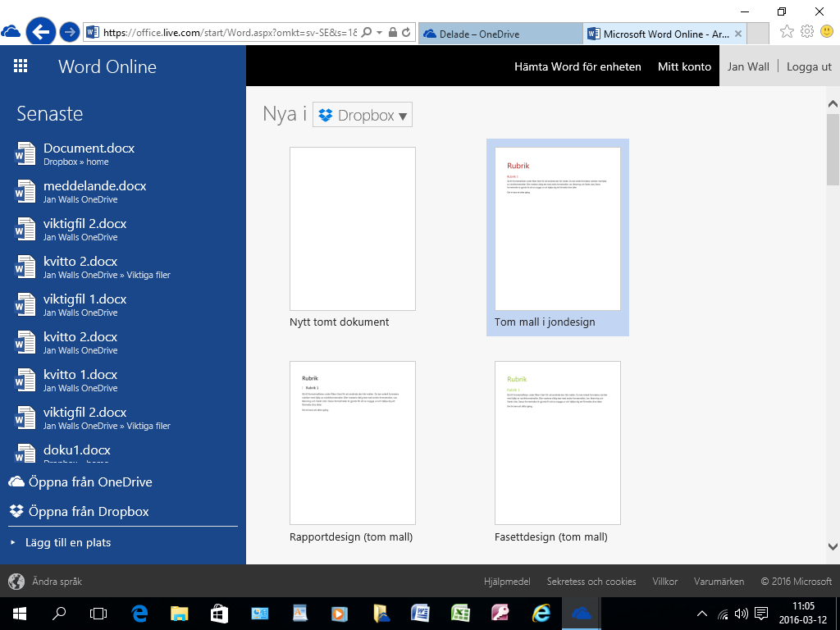840x630 pixels.
Task: Launch Excel from the taskbar
Action: (x=460, y=614)
